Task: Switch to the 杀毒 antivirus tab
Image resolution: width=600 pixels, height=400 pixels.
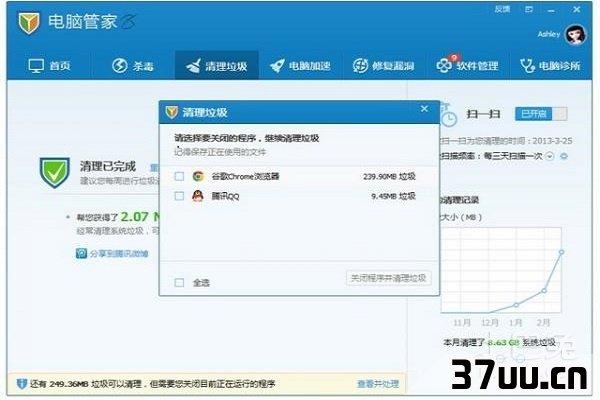Action: pyautogui.click(x=133, y=65)
